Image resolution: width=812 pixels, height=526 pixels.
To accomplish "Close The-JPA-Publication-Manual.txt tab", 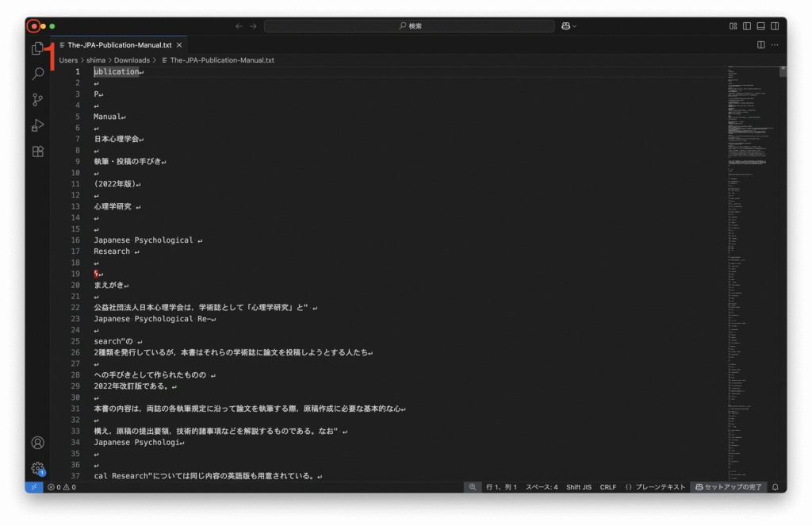I will pos(179,45).
